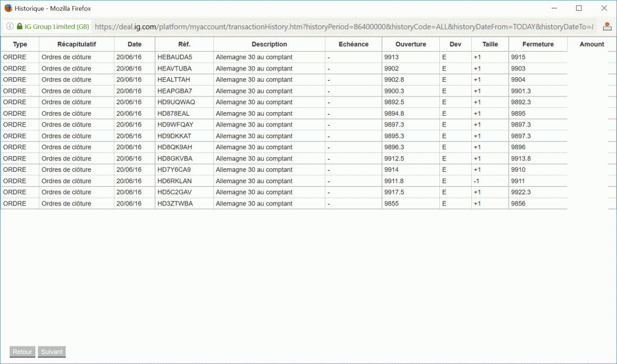Screen dimensions: 617x364
Task: Click the popup blocker icon at address bar end
Action: tap(607, 27)
